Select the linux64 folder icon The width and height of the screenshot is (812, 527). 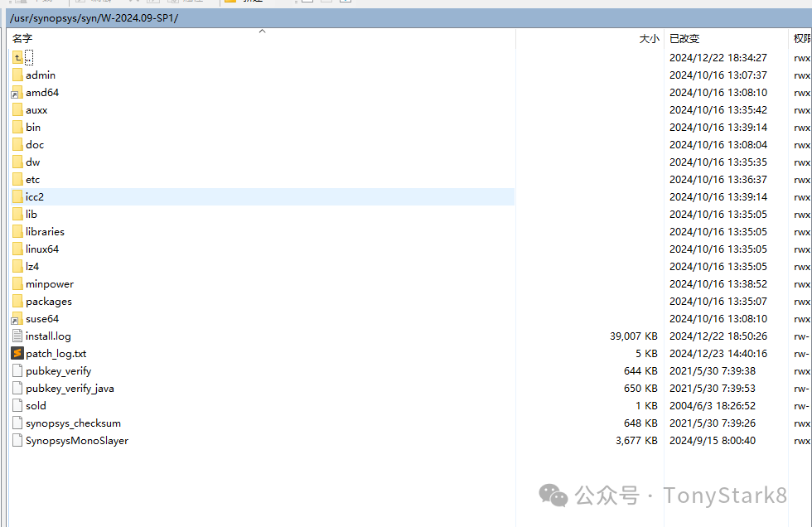[x=17, y=249]
